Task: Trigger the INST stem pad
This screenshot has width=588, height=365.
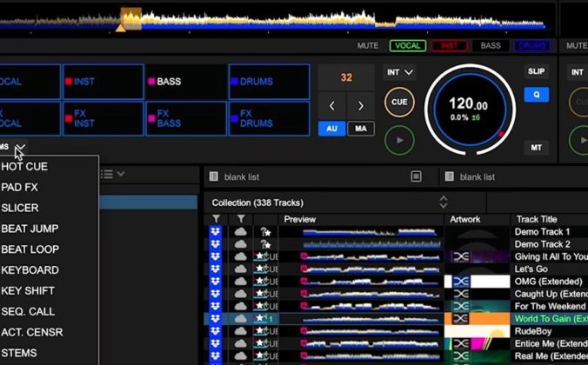Action: [104, 82]
